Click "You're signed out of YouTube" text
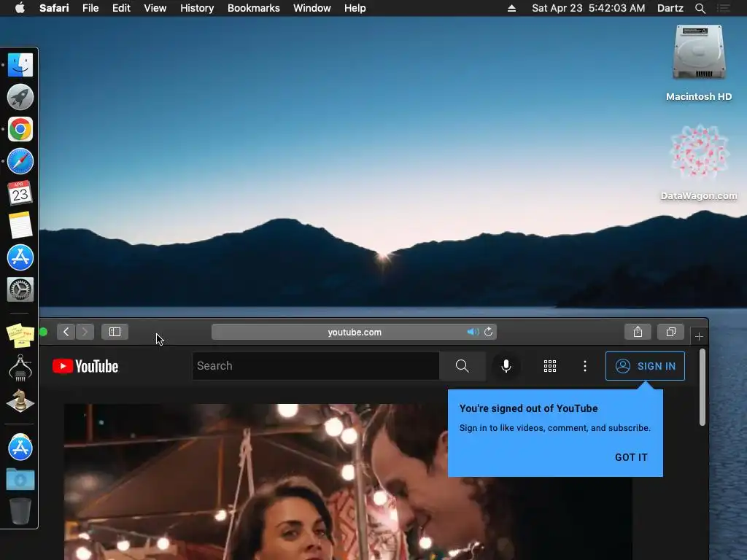 [x=528, y=408]
